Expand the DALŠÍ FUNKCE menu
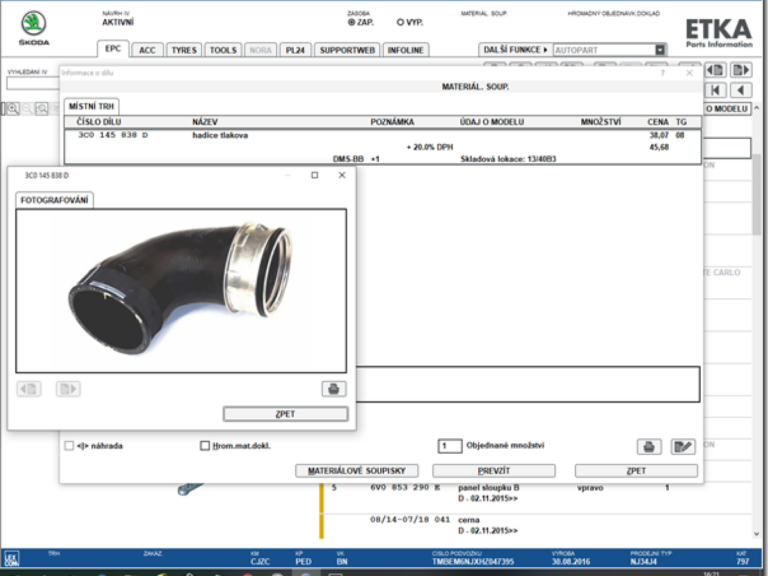 [515, 49]
